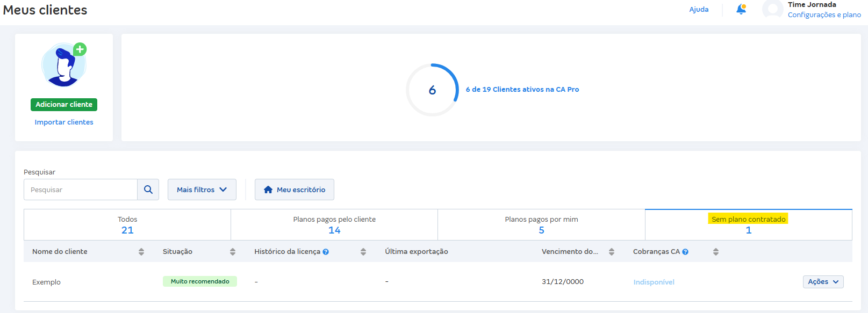
Task: Sort by Histórico da licença arrows
Action: pyautogui.click(x=363, y=252)
